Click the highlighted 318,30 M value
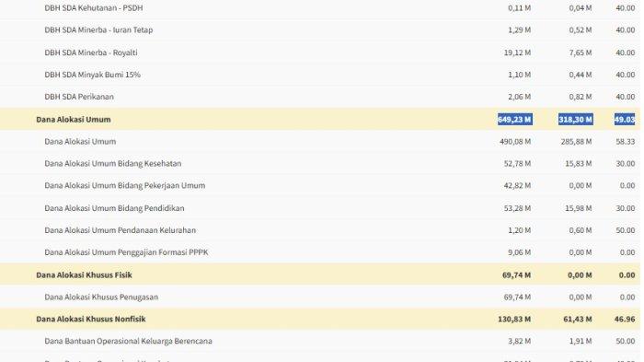644x362 pixels. [x=575, y=120]
